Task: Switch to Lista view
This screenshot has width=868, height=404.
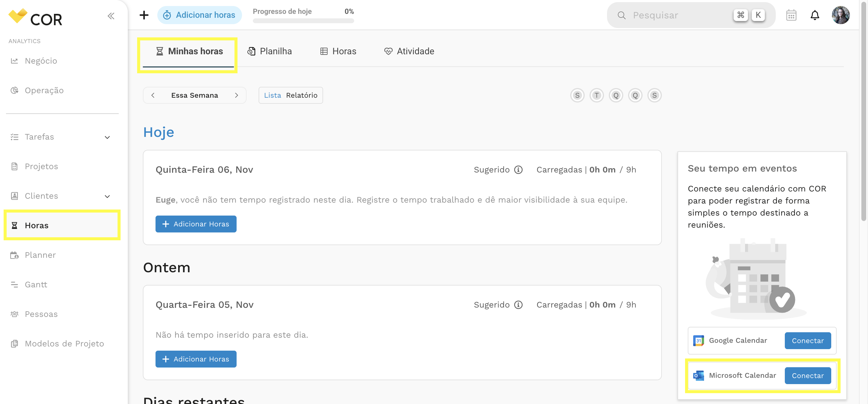Action: 272,95
